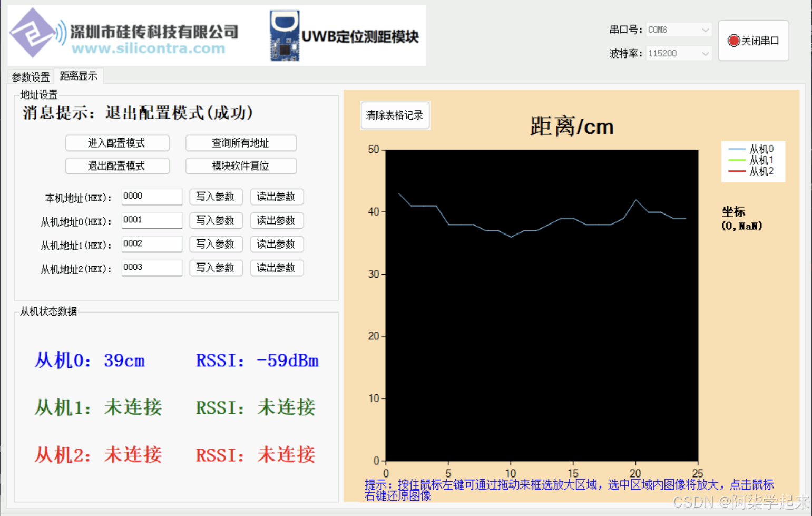Click the 从机2: 未连接 status text

point(99,454)
